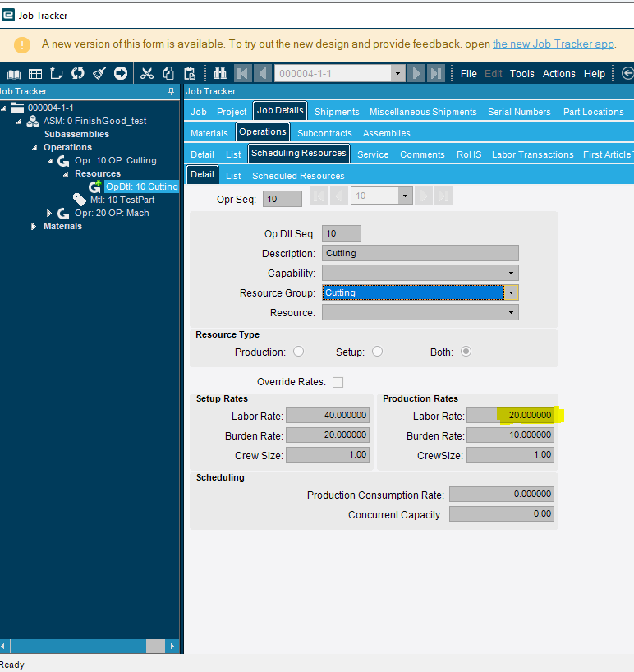
Task: Click the Refresh toolbar icon
Action: click(78, 74)
